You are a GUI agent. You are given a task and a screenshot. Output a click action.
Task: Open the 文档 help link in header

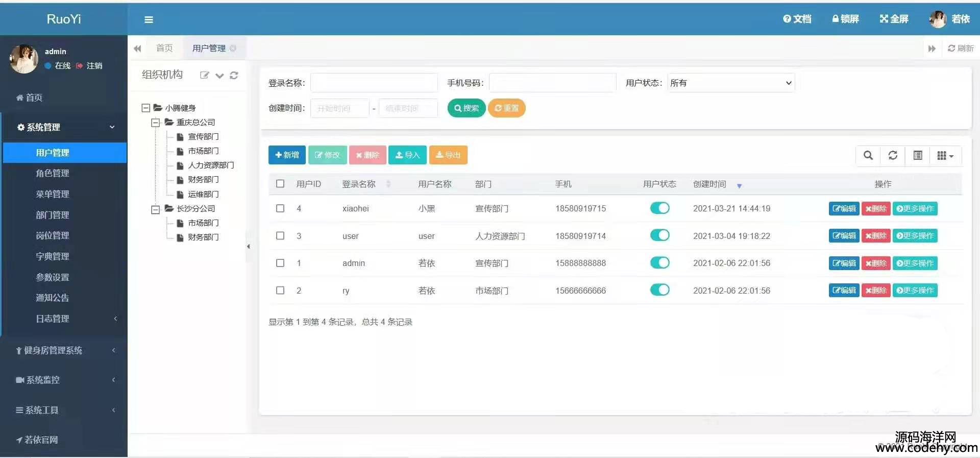point(797,19)
